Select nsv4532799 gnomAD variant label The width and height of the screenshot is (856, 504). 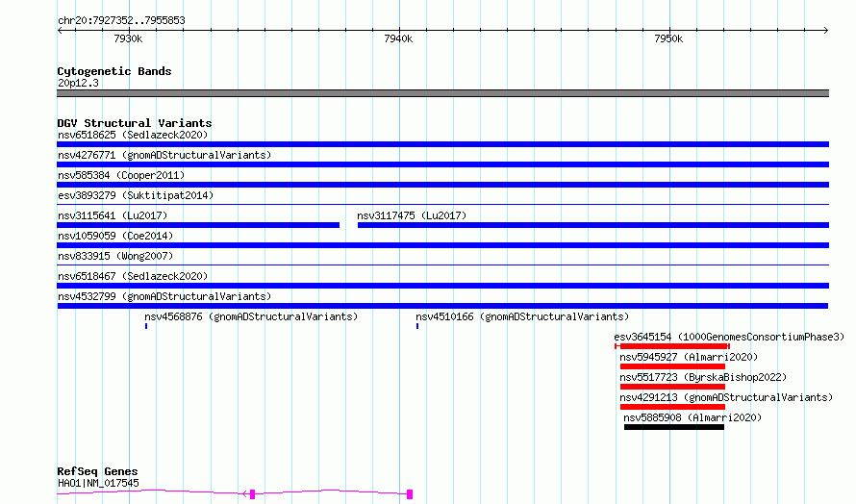tap(164, 296)
